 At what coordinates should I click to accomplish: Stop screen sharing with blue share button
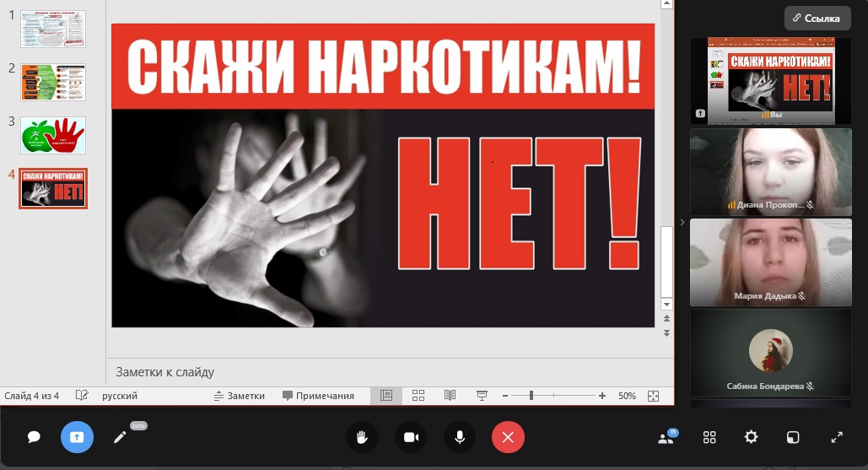coord(77,437)
